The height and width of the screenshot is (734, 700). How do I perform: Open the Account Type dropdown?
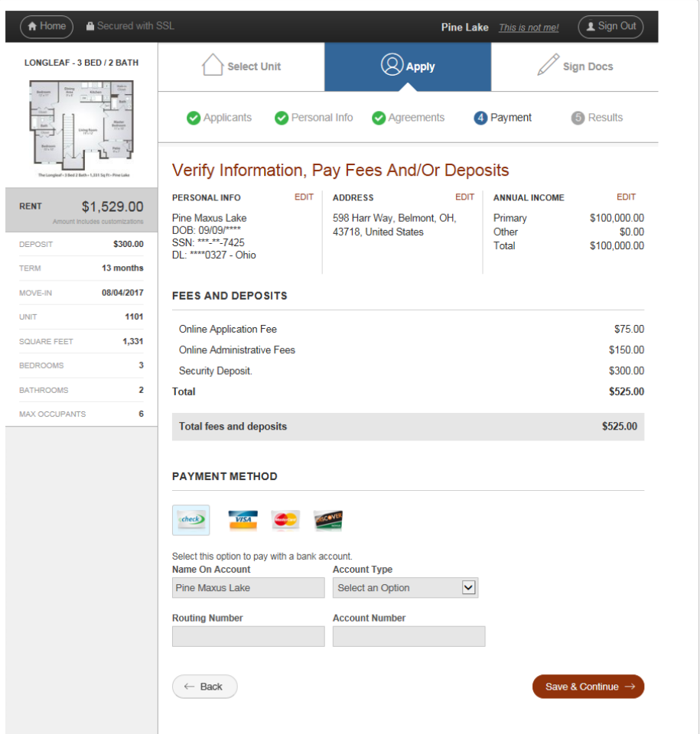point(405,588)
